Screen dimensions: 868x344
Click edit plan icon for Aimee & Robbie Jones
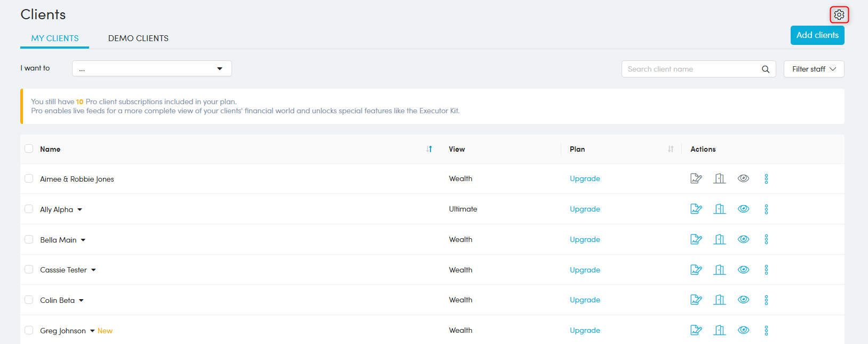pos(696,178)
